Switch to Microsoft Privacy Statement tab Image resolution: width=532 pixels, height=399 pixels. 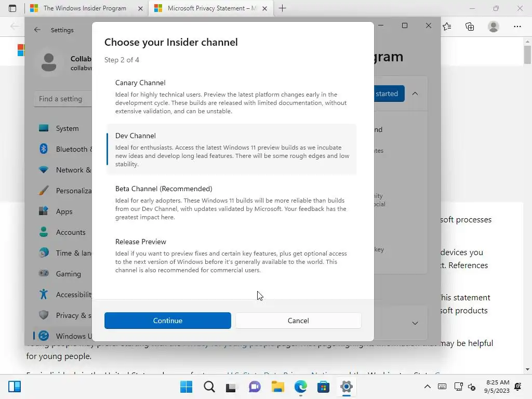click(211, 8)
